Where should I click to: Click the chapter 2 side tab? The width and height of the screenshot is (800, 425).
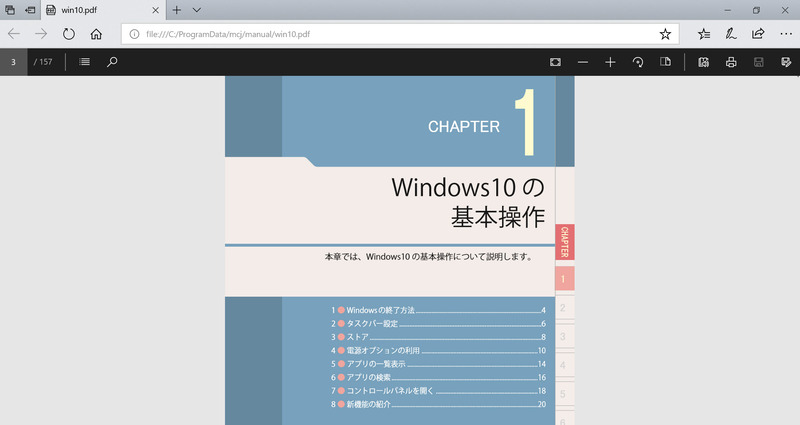[x=565, y=308]
